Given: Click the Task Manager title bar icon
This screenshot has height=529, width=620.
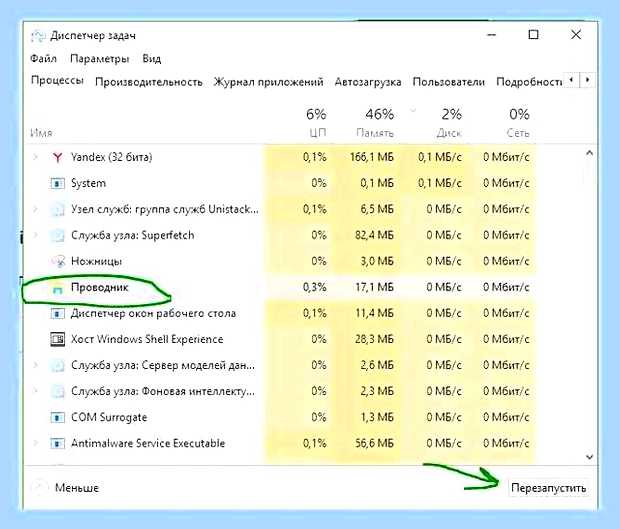Looking at the screenshot, I should click(x=38, y=36).
